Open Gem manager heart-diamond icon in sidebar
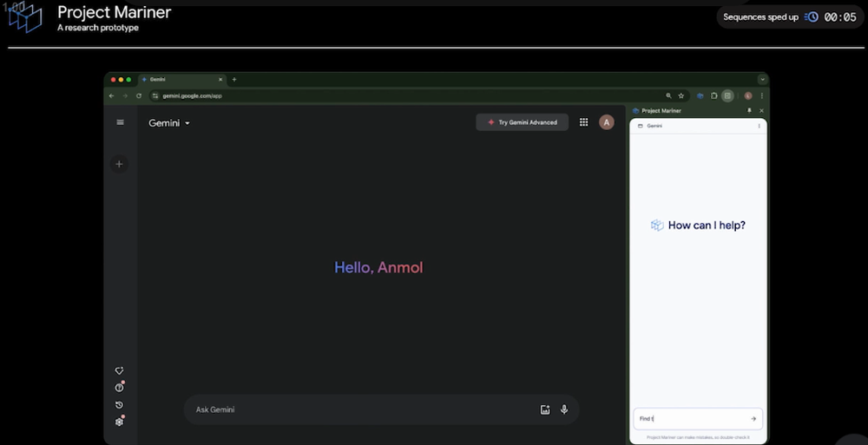The image size is (868, 445). [x=119, y=371]
